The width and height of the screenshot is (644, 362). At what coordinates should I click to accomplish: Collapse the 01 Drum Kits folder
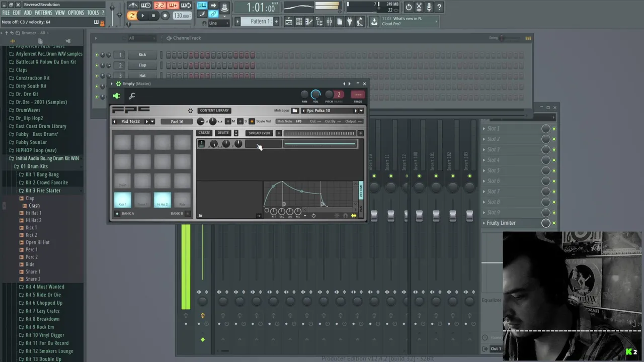[x=34, y=166]
